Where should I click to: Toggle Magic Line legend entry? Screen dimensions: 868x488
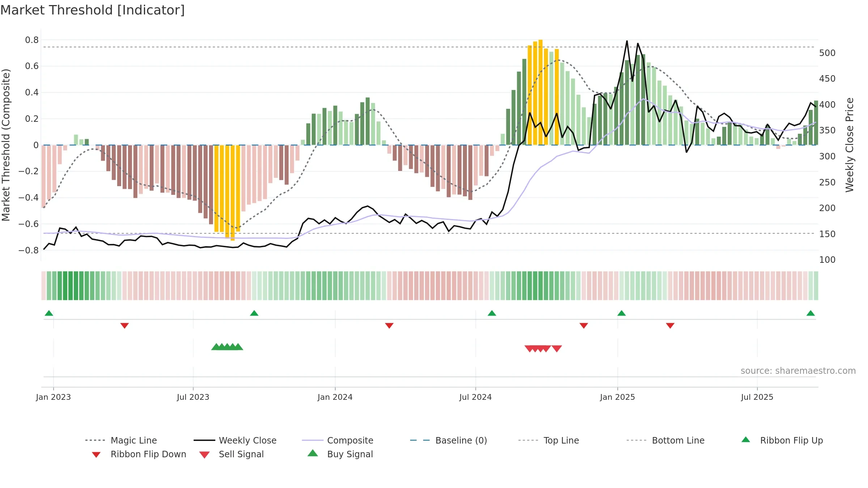(x=121, y=440)
